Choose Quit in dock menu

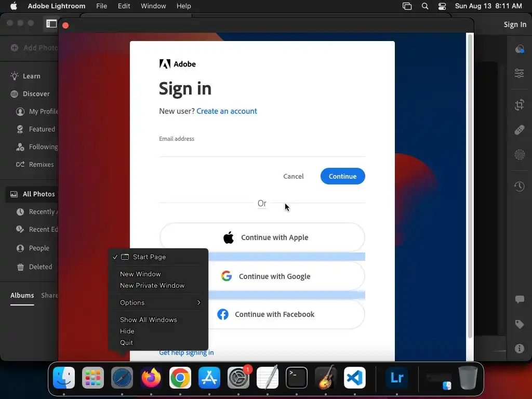127,343
